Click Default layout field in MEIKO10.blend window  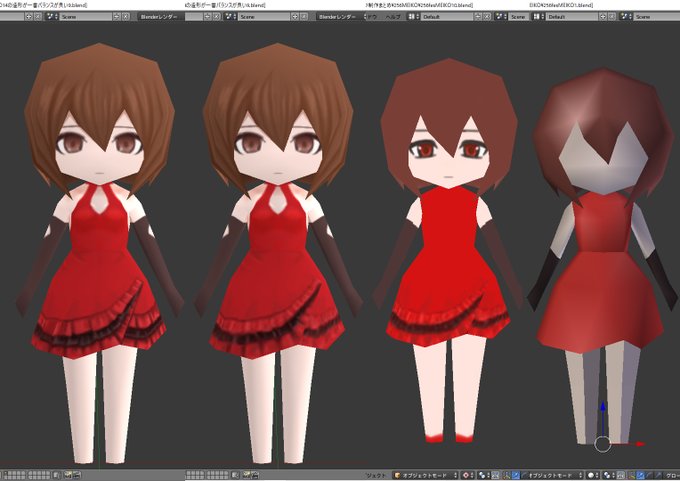tap(447, 16)
